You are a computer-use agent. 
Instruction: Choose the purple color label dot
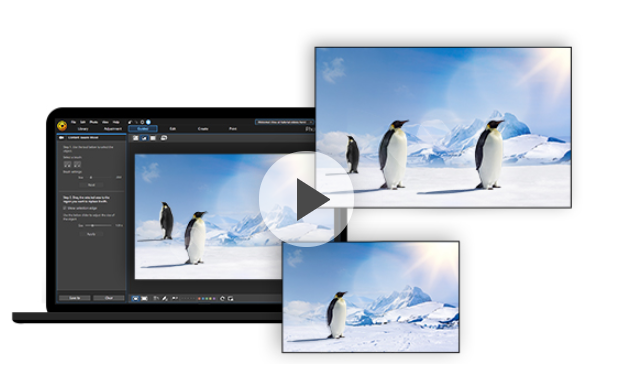(214, 299)
